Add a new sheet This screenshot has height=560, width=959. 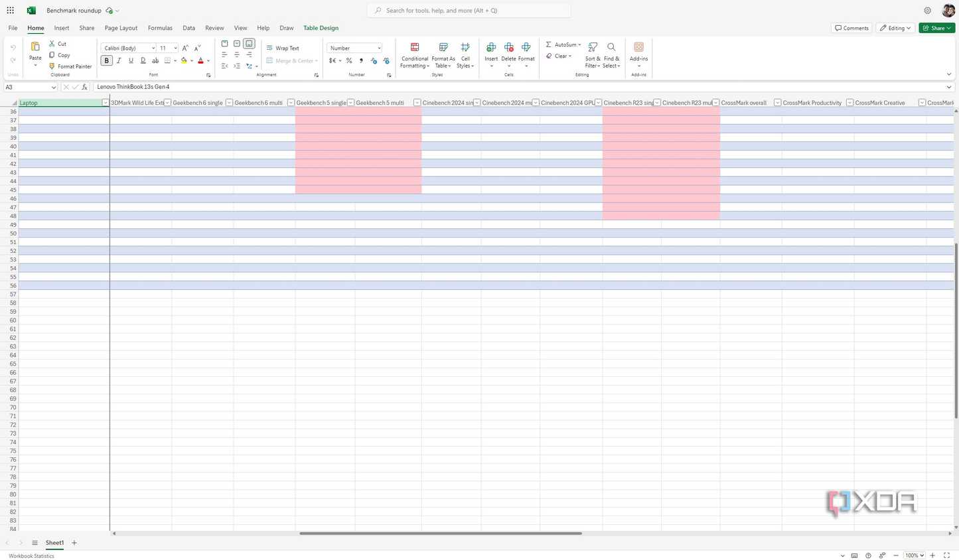tap(74, 543)
